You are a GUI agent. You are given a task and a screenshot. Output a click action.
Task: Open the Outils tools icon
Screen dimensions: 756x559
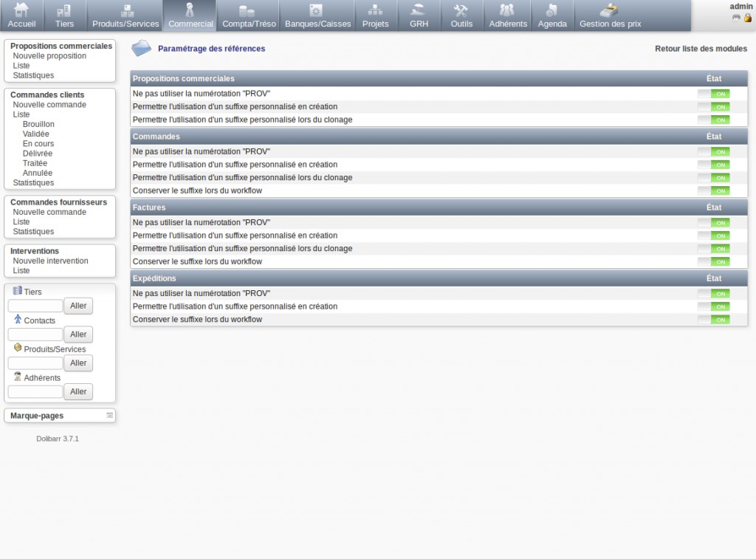[x=461, y=10]
